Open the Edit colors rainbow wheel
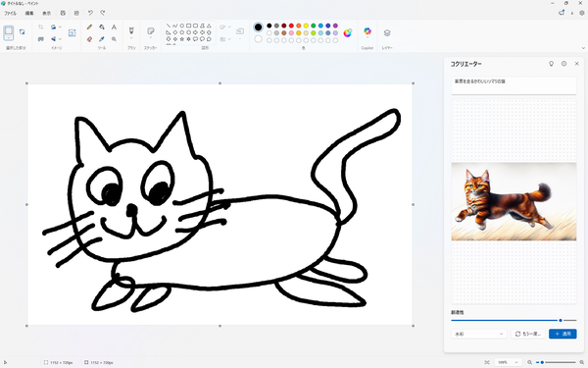The height and width of the screenshot is (368, 588). click(347, 32)
